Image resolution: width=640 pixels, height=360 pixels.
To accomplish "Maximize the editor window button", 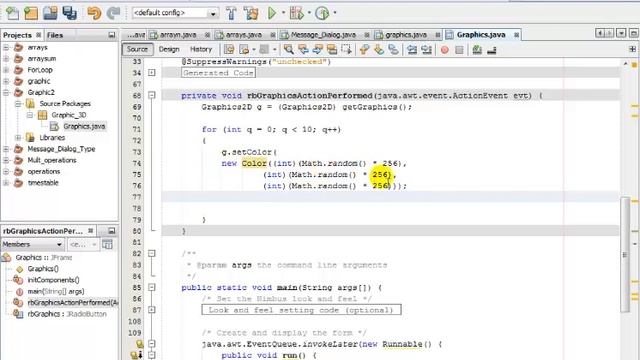I will tap(634, 33).
